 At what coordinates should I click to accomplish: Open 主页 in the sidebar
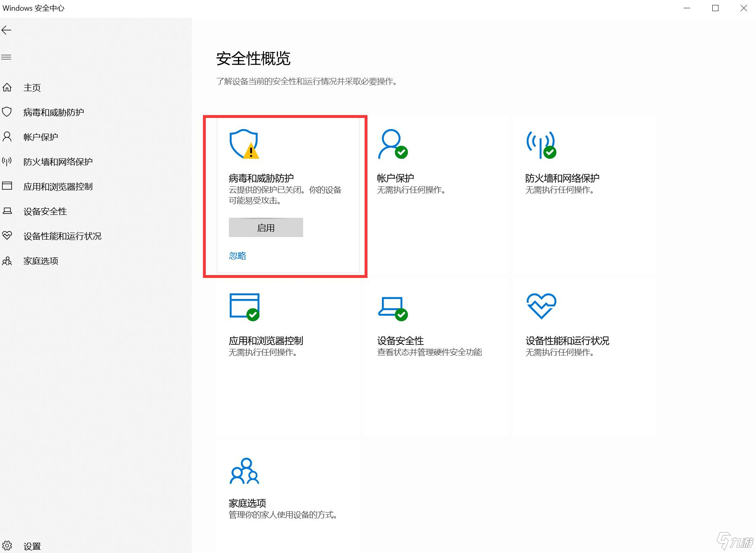point(32,87)
